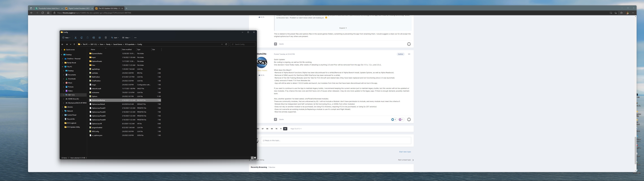The width and height of the screenshot is (644, 181).
Task: Click the Reply to this topic box
Action: point(336,141)
